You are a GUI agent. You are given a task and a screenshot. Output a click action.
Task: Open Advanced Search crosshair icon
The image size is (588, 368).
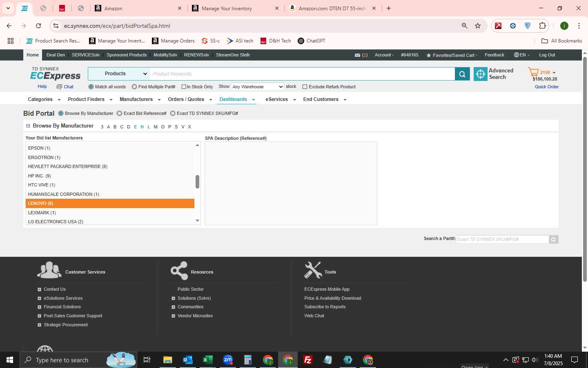click(x=481, y=74)
